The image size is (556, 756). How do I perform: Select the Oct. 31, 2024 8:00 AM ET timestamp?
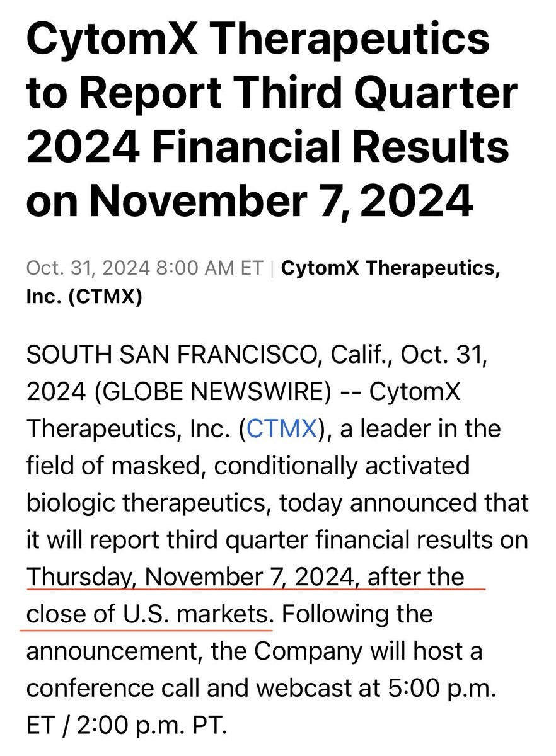(x=144, y=267)
